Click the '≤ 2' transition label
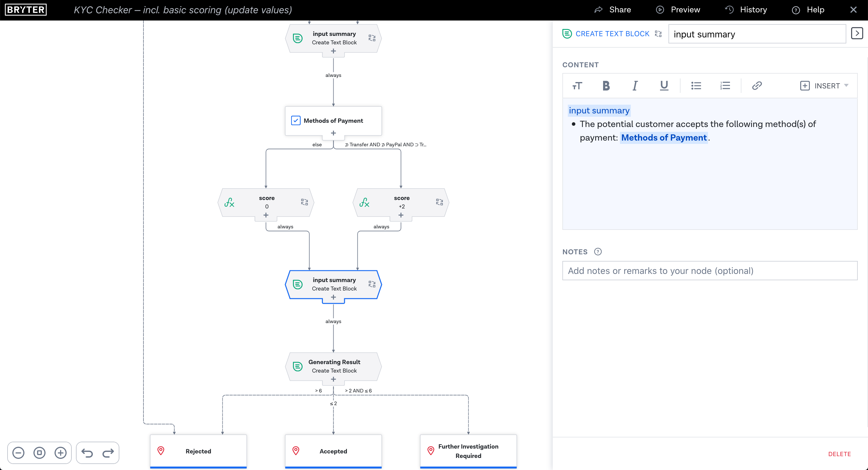 click(x=333, y=404)
